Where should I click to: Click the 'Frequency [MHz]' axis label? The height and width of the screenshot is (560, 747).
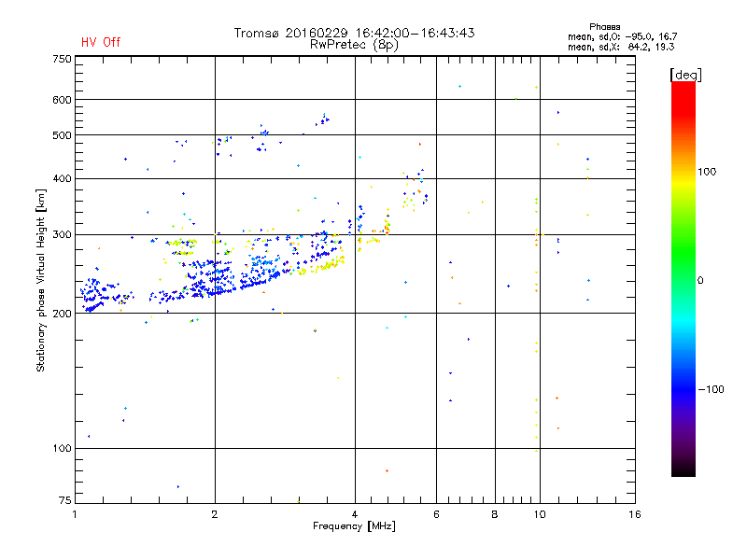354,526
